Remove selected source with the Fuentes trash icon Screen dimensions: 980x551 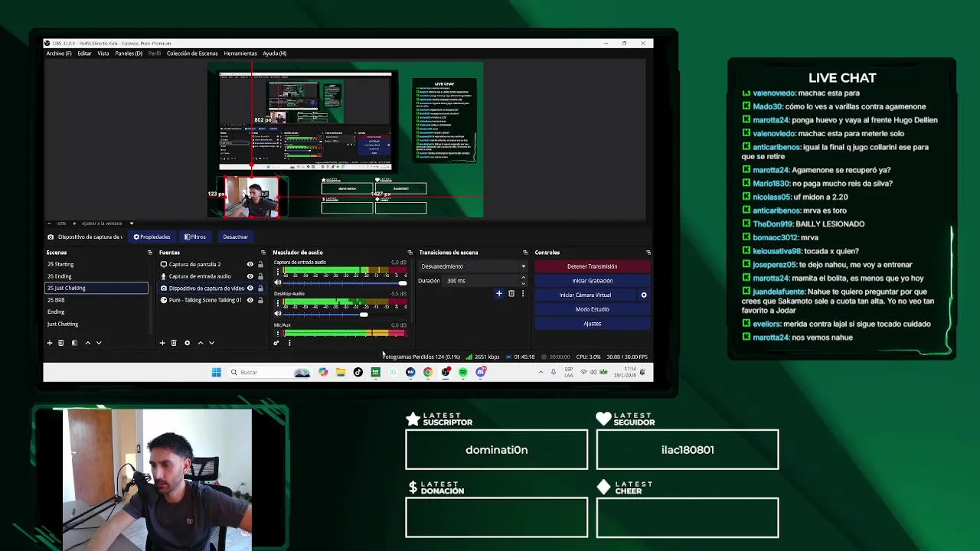tap(174, 343)
